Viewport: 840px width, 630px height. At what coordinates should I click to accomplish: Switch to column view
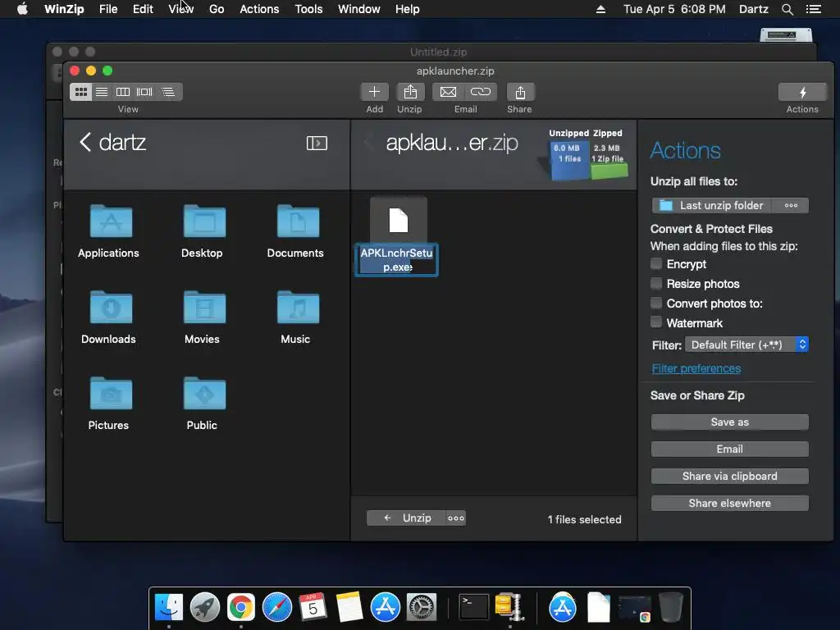pos(123,92)
